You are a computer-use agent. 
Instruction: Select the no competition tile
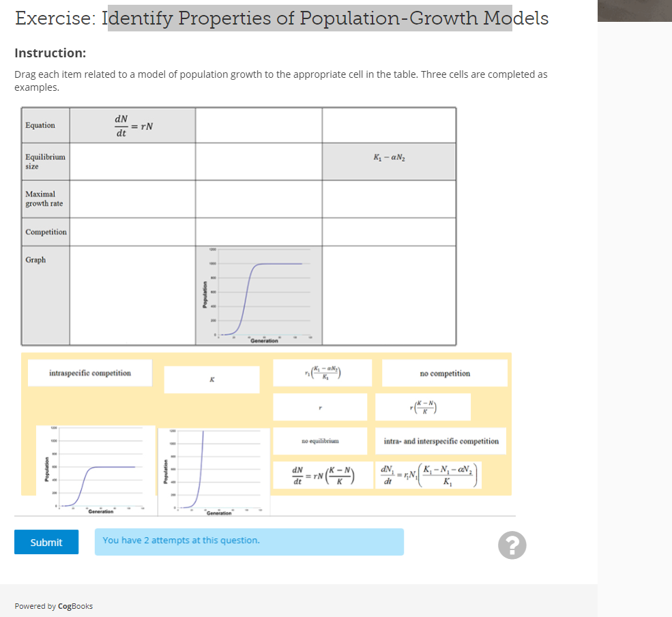coord(443,373)
